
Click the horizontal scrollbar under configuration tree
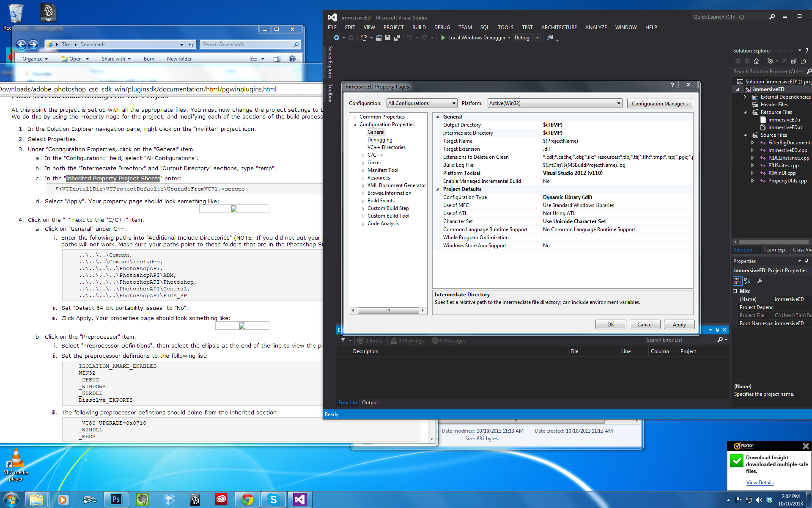point(387,310)
